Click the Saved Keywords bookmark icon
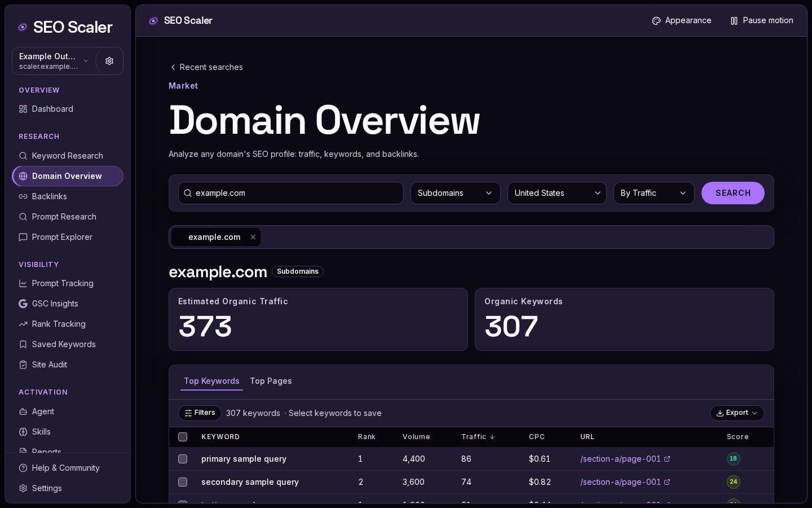 point(23,344)
